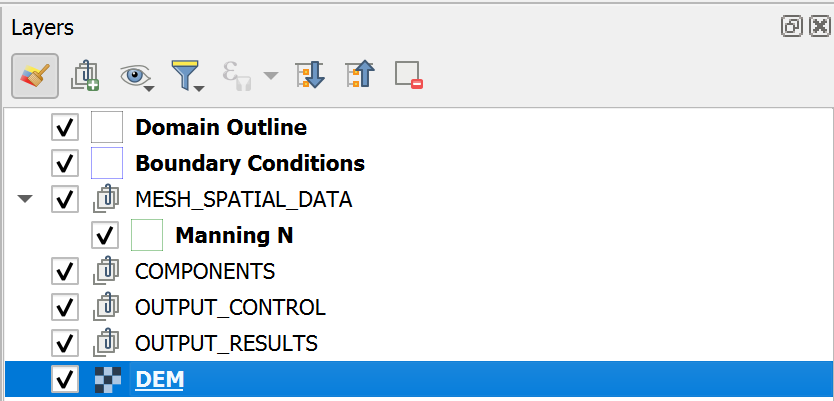This screenshot has width=834, height=401.
Task: Uncheck the Domain Outline layer checkbox
Action: tap(65, 127)
